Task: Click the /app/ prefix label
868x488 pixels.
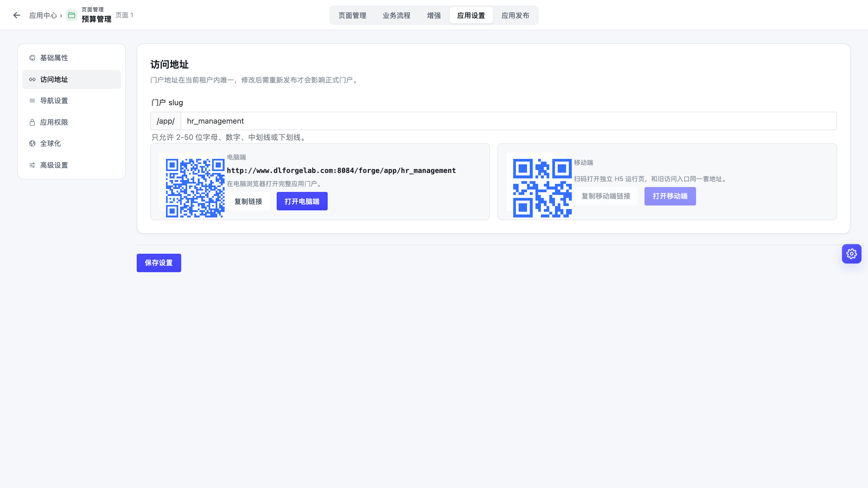Action: pos(166,121)
